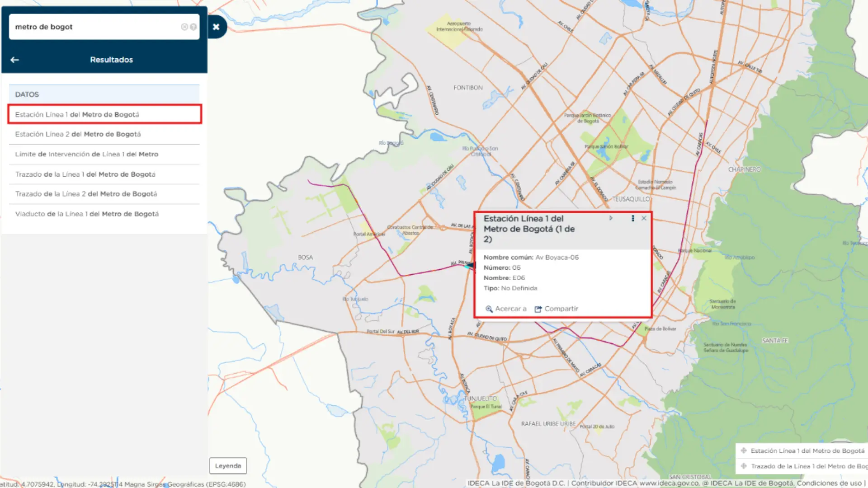The width and height of the screenshot is (868, 488).
Task: Select Estación Línea 2 del Metro result
Action: tap(104, 134)
